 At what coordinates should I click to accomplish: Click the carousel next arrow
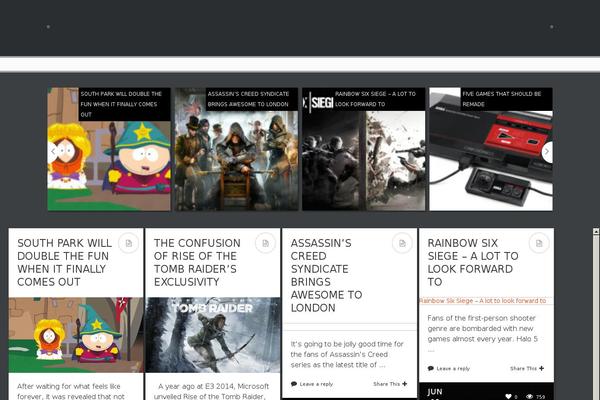[x=547, y=152]
